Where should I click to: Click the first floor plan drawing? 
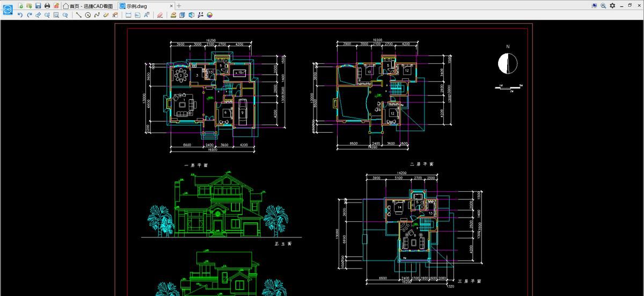point(215,96)
